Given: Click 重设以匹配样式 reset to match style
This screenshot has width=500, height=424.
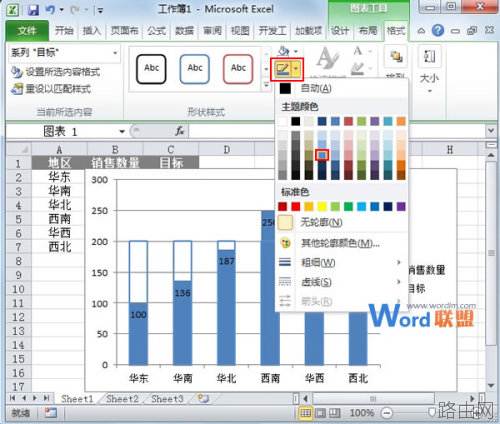Looking at the screenshot, I should (x=51, y=89).
